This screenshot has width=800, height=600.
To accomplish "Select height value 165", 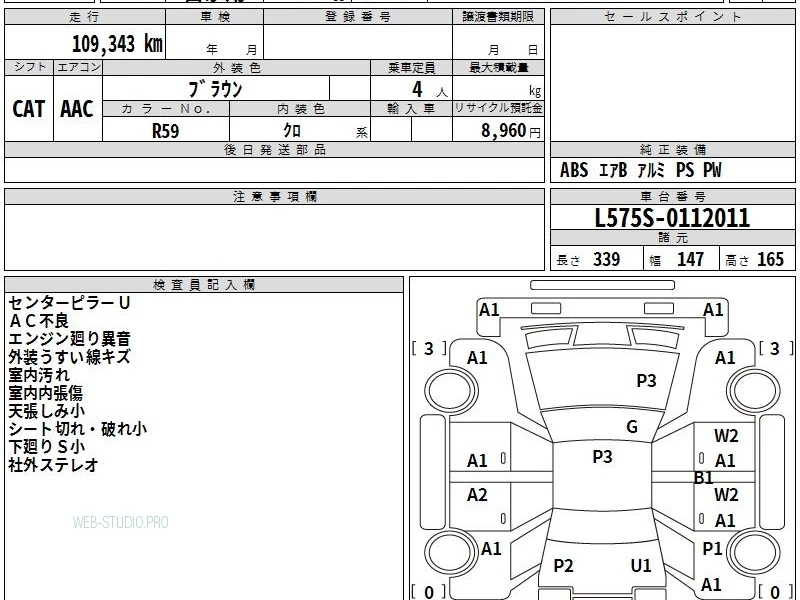I will pos(770,259).
